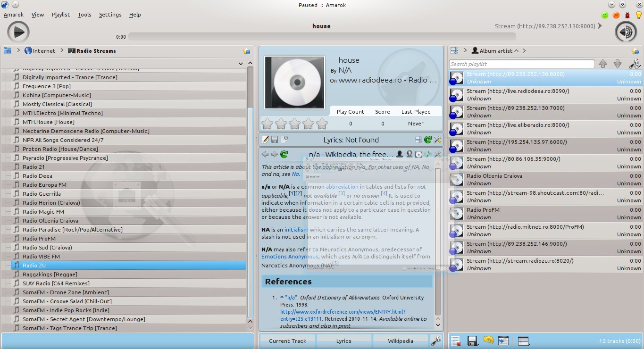Image resolution: width=644 pixels, height=349 pixels.
Task: Click the playlist layout icon beside Album artist
Action: click(x=454, y=51)
